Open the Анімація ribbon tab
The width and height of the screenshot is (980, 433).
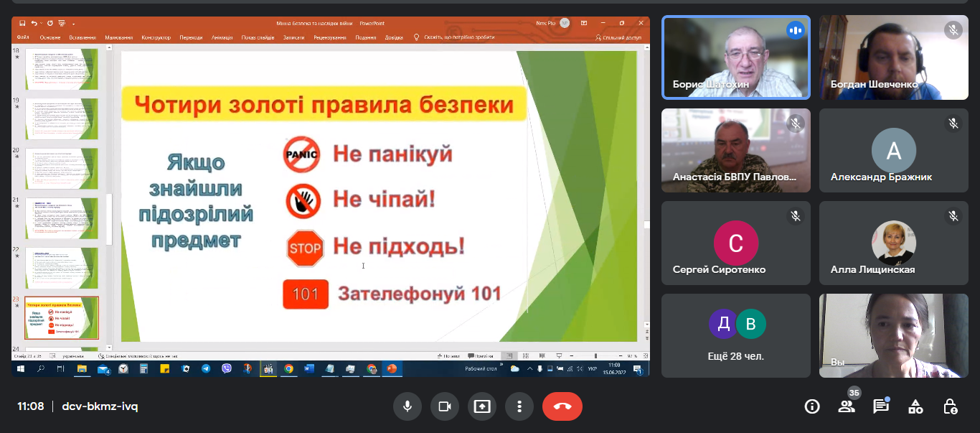tap(222, 37)
